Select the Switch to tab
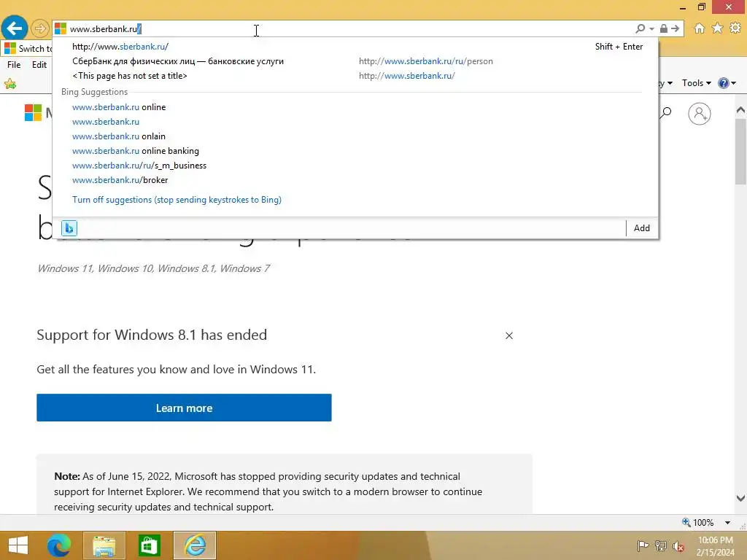 point(28,49)
